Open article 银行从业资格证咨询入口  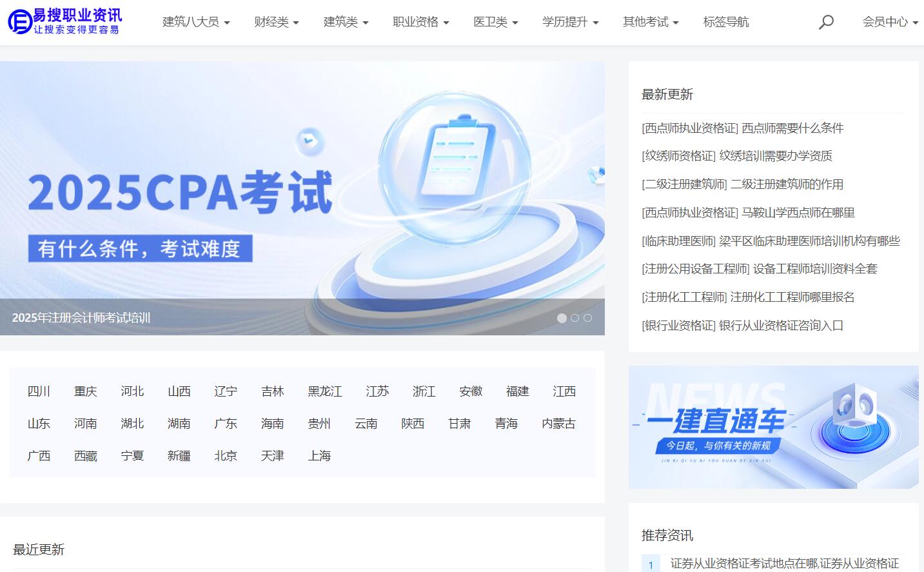(x=780, y=326)
